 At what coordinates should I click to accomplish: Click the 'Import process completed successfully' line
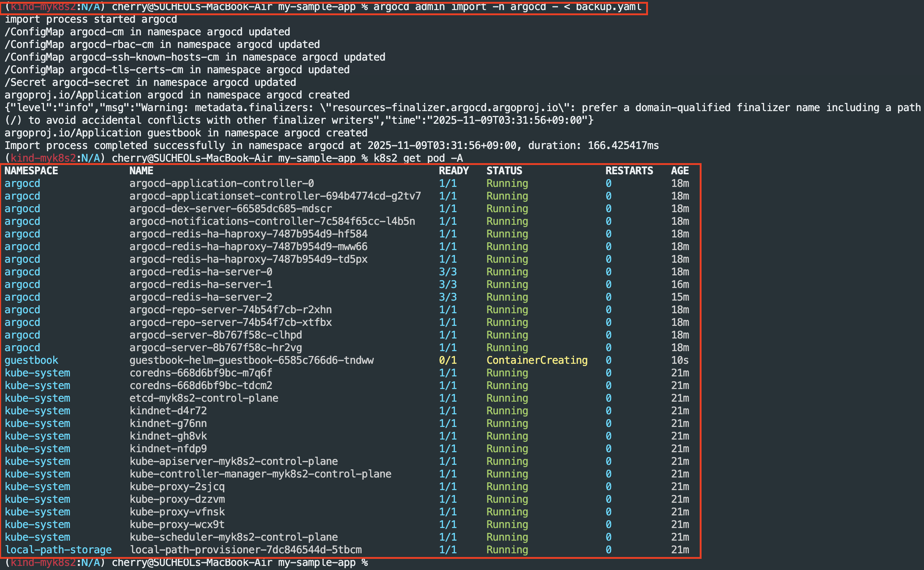click(x=331, y=146)
